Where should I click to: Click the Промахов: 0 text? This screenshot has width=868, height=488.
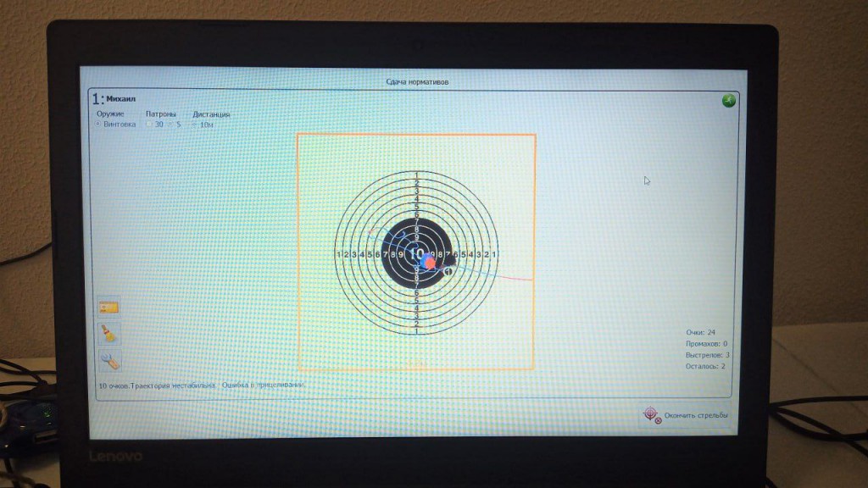tap(706, 344)
